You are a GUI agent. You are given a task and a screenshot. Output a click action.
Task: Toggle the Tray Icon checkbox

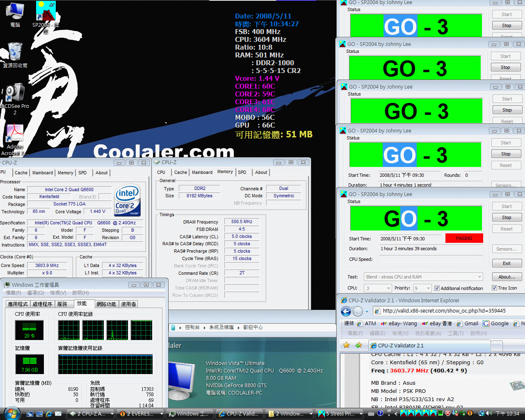(x=494, y=288)
